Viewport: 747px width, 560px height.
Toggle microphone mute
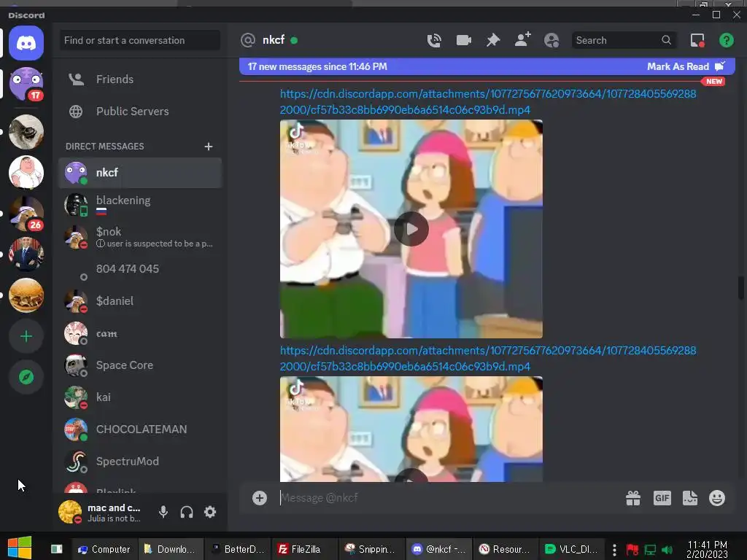click(163, 512)
